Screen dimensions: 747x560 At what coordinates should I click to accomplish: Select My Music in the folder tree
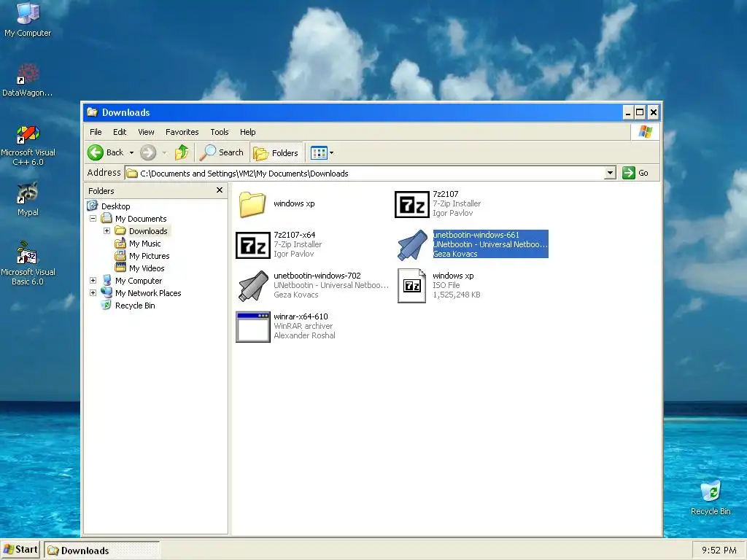coord(145,244)
